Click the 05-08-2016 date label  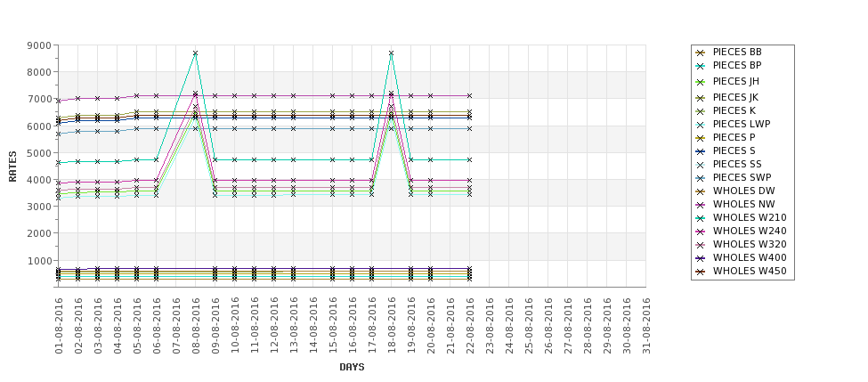(137, 326)
